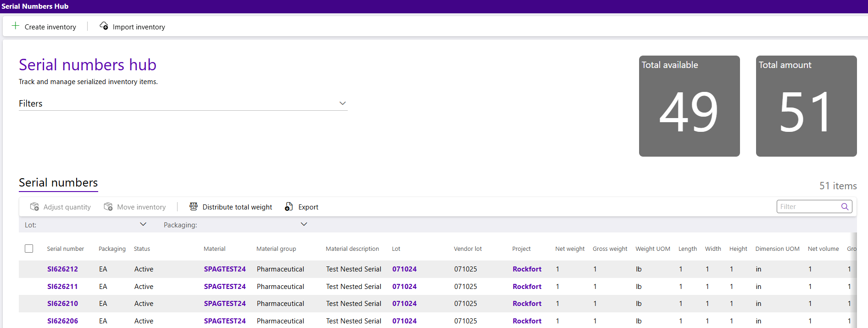Click the Export button label

pos(308,207)
